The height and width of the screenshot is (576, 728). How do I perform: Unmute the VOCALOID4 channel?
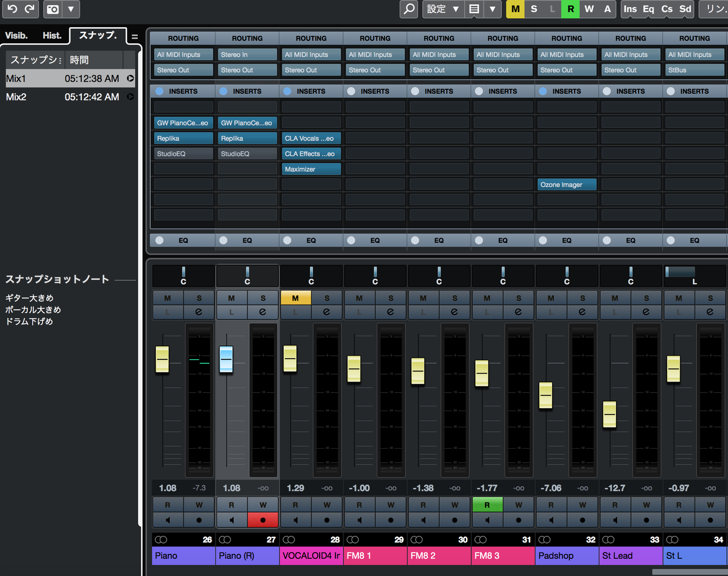(x=295, y=298)
